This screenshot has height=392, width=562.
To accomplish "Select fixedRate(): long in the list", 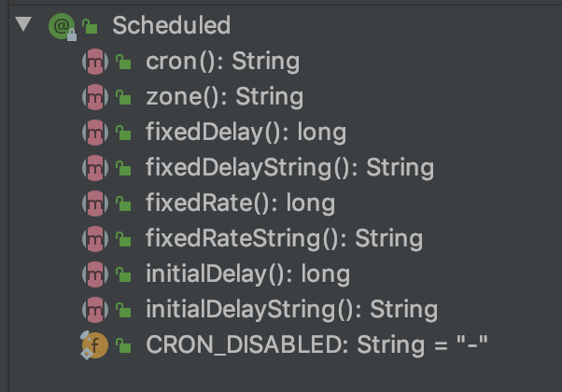I will pos(240,203).
